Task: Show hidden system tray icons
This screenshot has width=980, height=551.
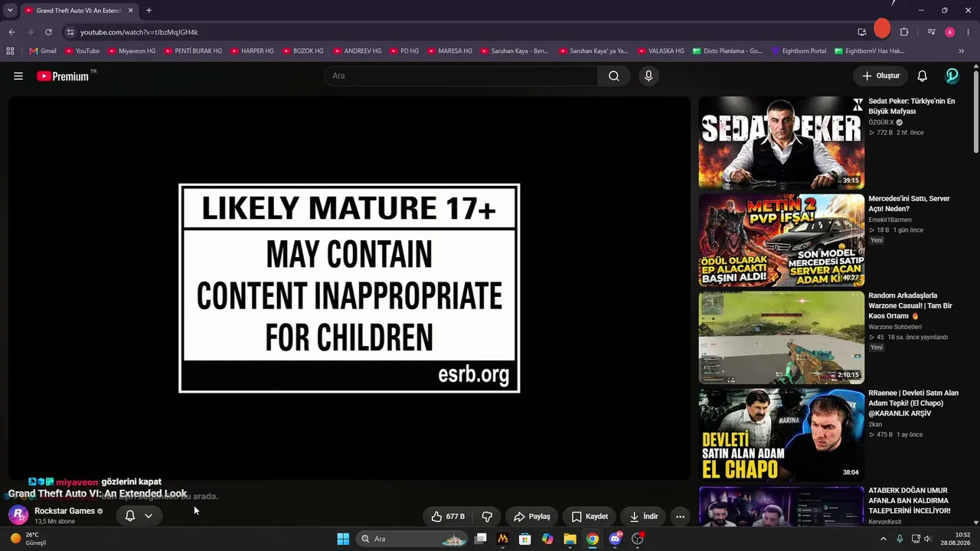Action: tap(883, 539)
